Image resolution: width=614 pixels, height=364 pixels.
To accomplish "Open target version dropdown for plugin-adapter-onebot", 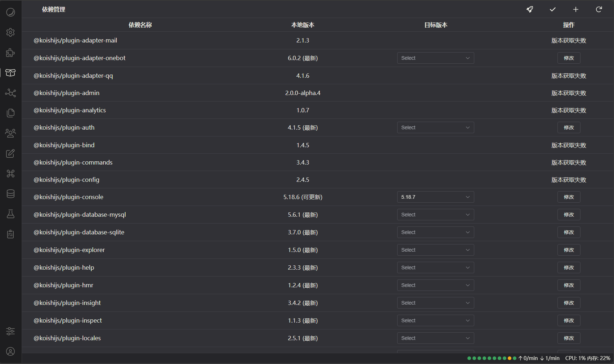I will tap(435, 58).
